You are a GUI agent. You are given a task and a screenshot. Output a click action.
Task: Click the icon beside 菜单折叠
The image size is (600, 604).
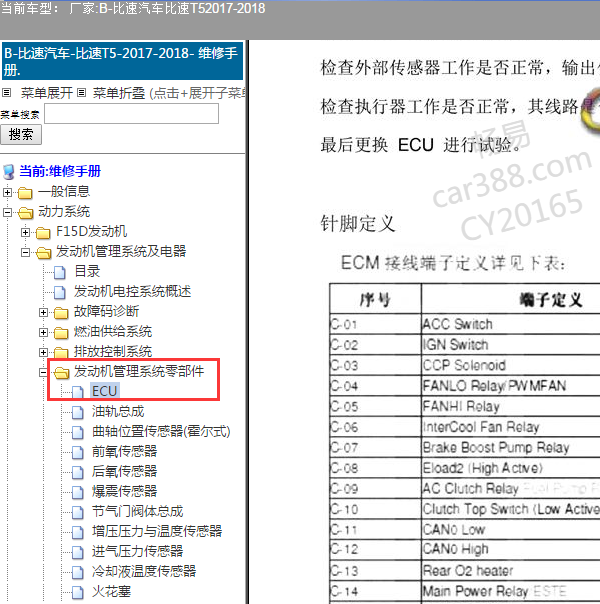point(81,93)
